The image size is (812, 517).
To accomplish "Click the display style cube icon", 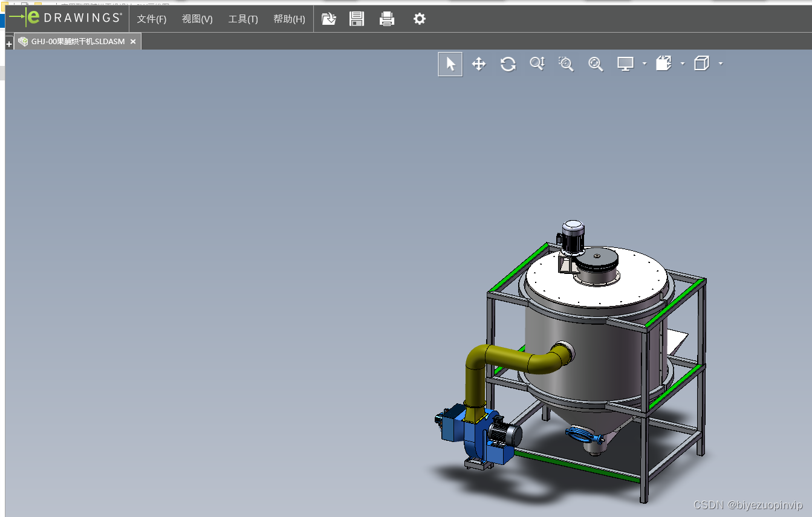I will (701, 63).
